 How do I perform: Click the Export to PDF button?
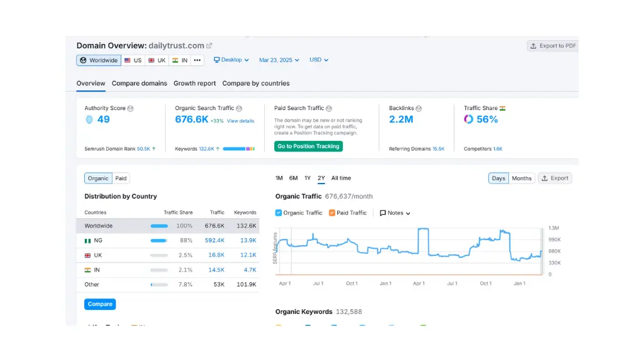pos(553,46)
